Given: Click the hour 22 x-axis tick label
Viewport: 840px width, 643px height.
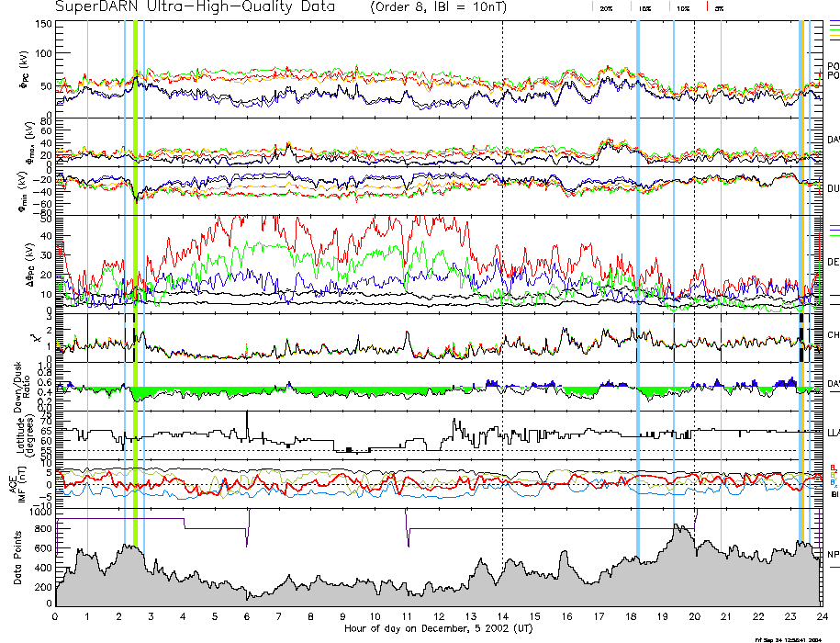Looking at the screenshot, I should pyautogui.click(x=758, y=616).
